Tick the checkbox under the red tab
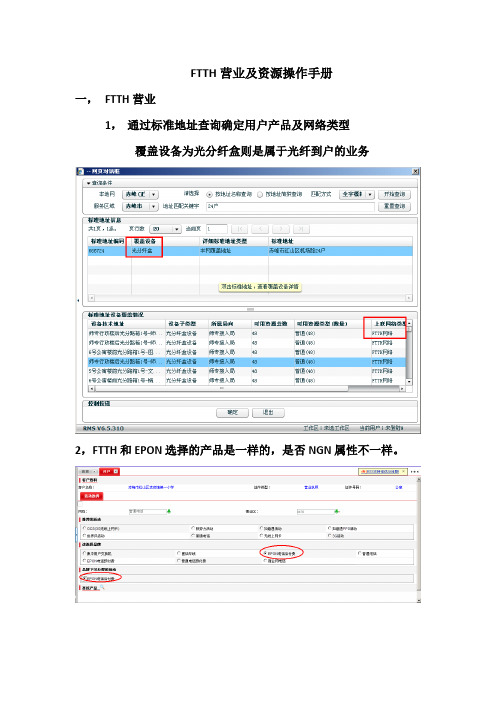496x702 pixels. pyautogui.click(x=81, y=504)
